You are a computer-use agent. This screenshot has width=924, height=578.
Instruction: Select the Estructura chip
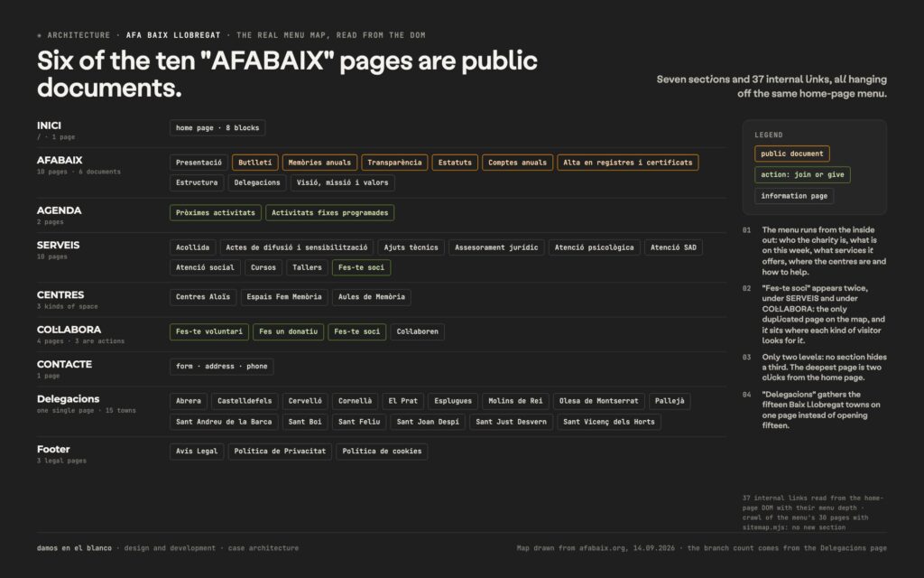(x=197, y=182)
